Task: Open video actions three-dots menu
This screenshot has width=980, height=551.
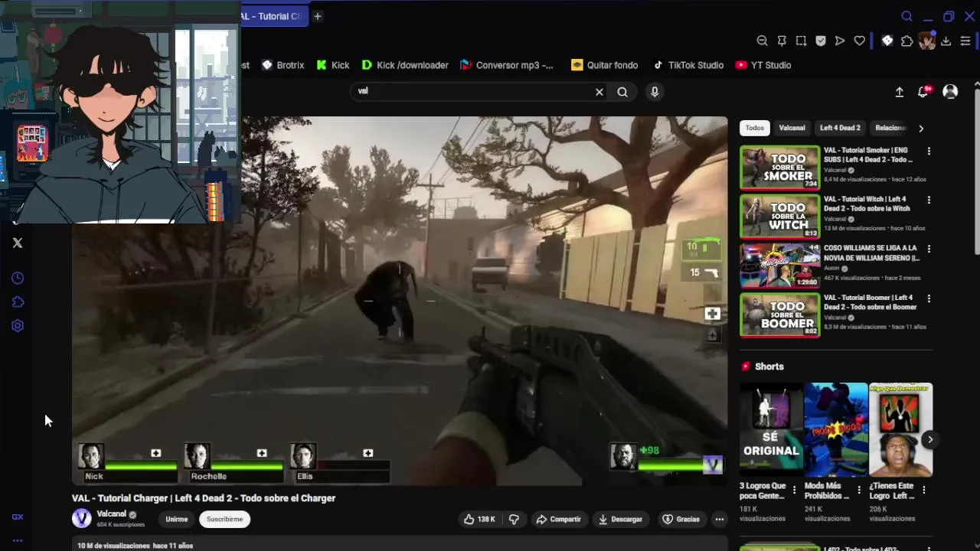Action: (x=719, y=519)
